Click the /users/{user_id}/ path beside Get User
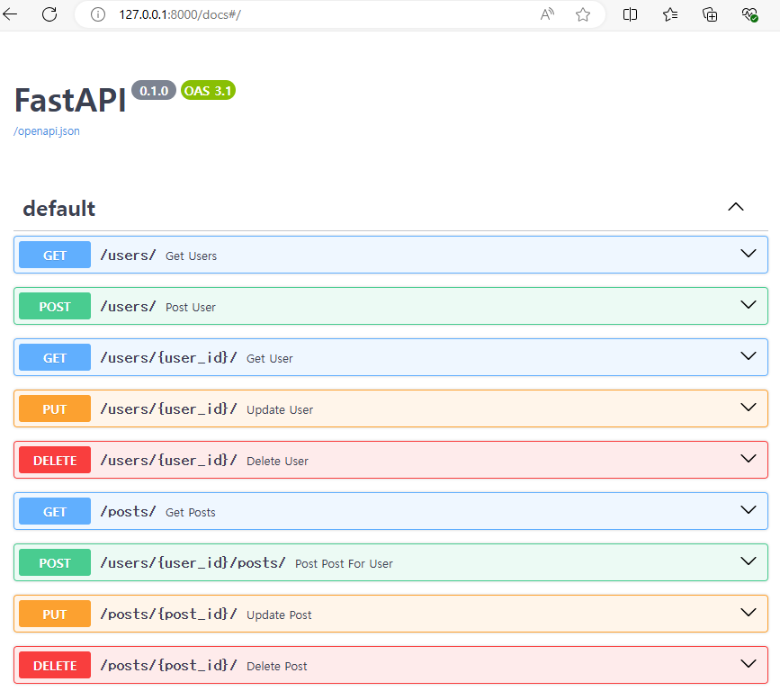 pos(168,358)
